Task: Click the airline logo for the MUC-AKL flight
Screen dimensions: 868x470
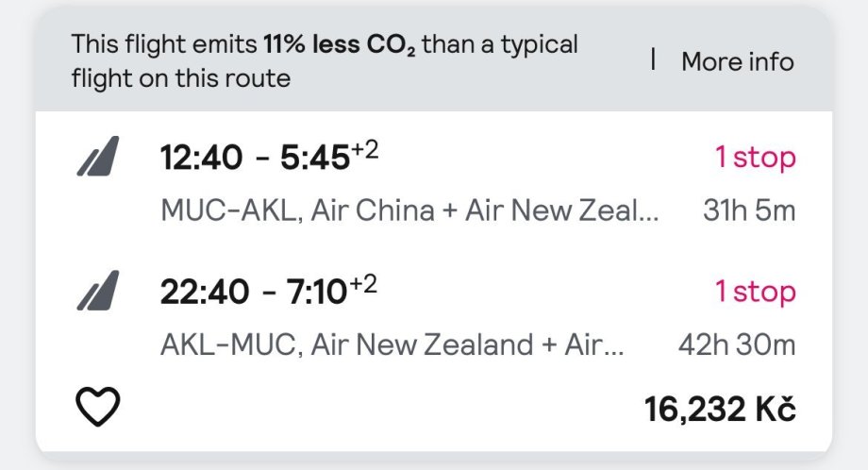Action: [98, 156]
